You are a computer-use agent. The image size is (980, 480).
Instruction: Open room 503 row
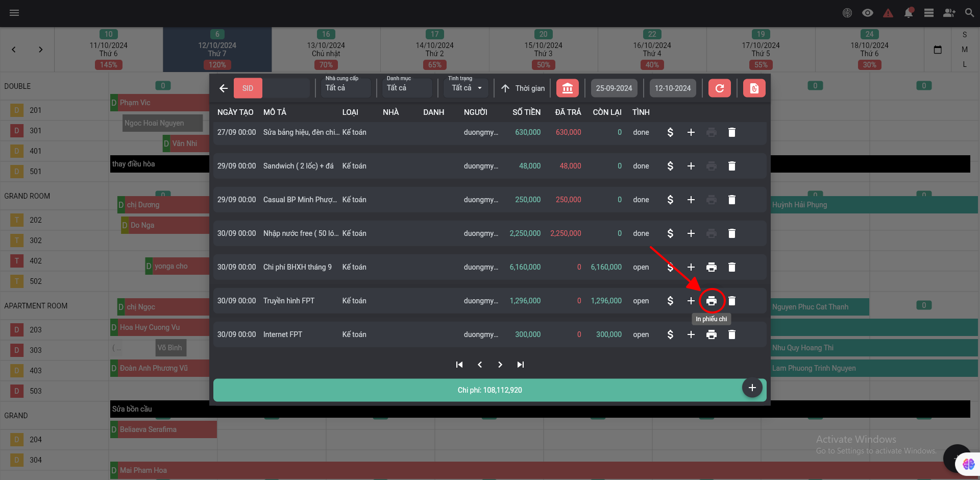click(x=54, y=391)
